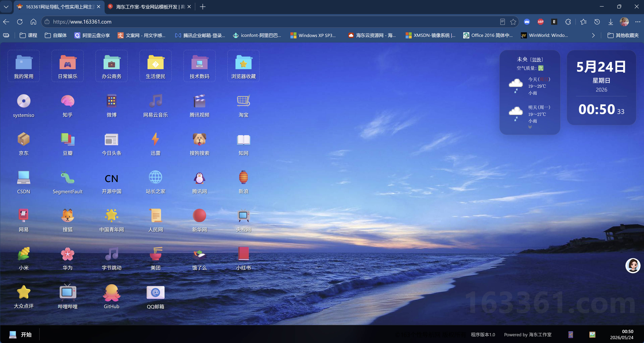Launch the Weibo (微博) shortcut
The image size is (644, 343).
(x=112, y=101)
